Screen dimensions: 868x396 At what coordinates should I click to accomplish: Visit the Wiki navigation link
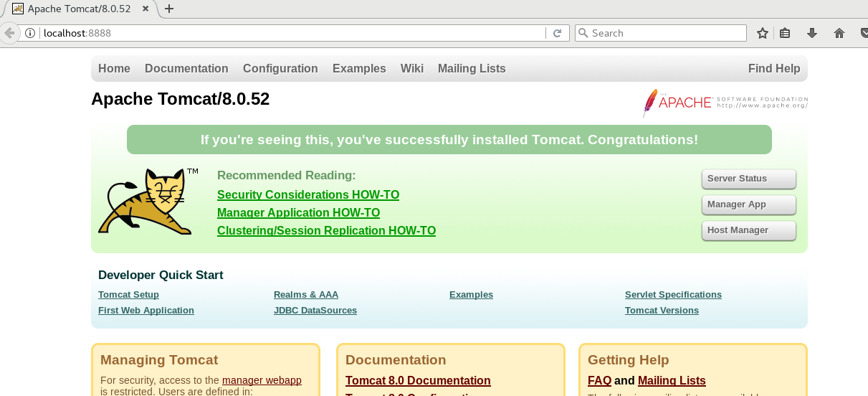click(412, 69)
